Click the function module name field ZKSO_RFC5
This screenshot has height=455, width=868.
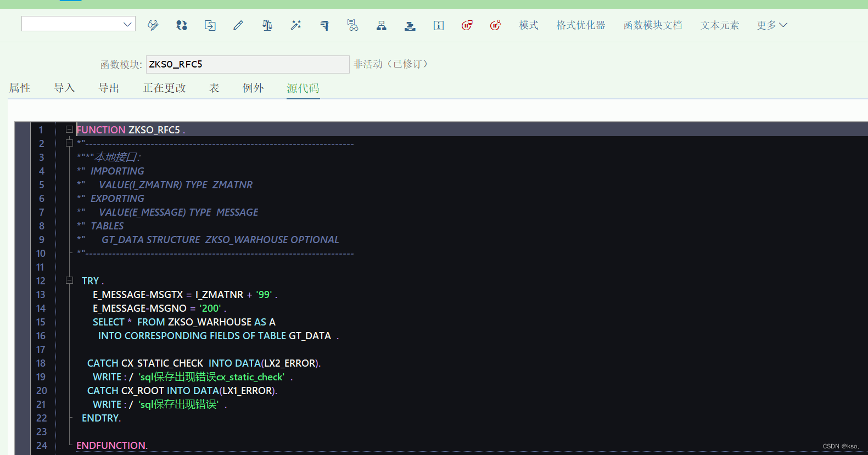click(248, 64)
